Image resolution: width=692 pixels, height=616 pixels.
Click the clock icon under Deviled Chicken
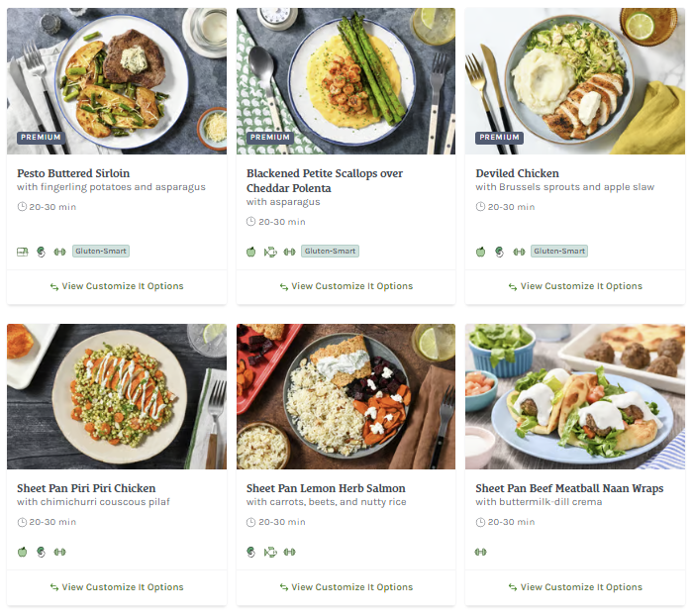(x=480, y=207)
